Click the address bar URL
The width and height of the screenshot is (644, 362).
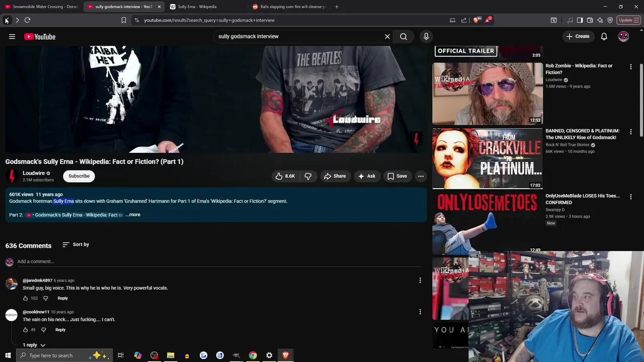[x=209, y=20]
